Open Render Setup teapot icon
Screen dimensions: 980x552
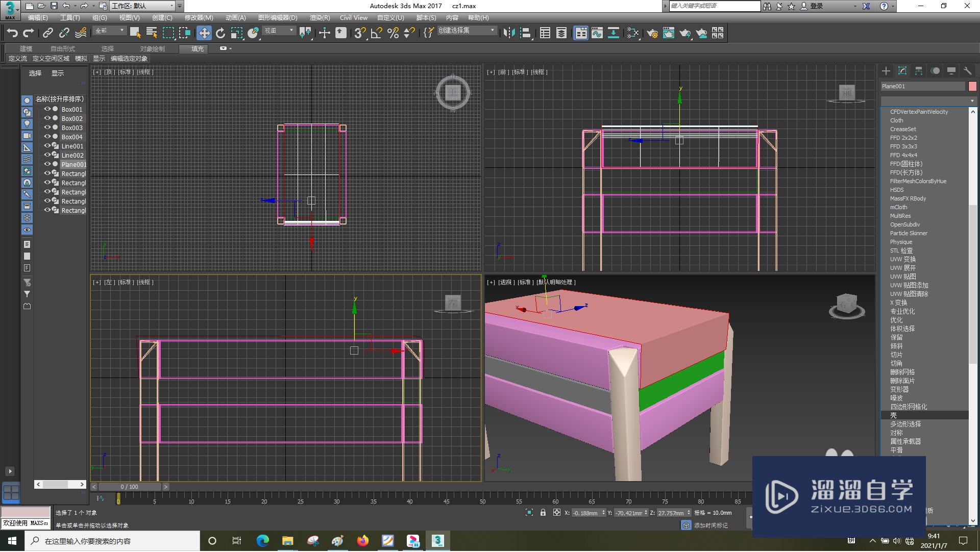[652, 33]
